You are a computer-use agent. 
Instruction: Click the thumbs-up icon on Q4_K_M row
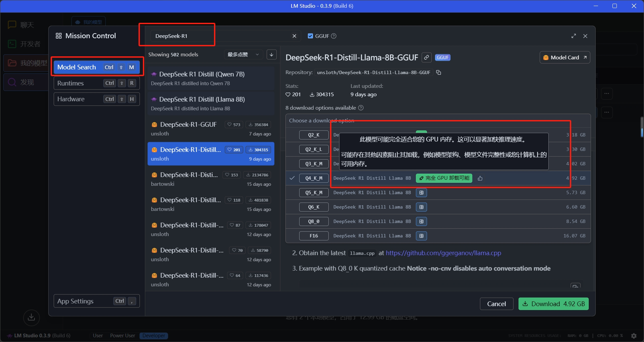(480, 178)
